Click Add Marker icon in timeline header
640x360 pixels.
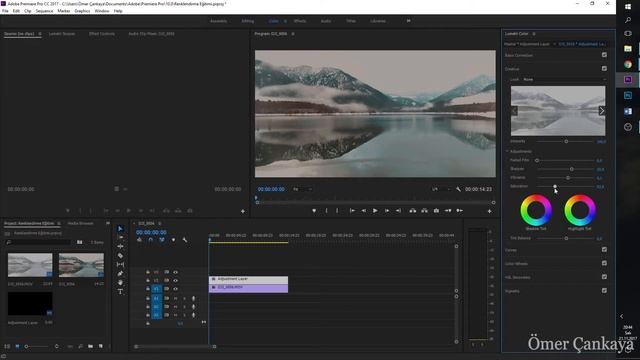point(173,240)
